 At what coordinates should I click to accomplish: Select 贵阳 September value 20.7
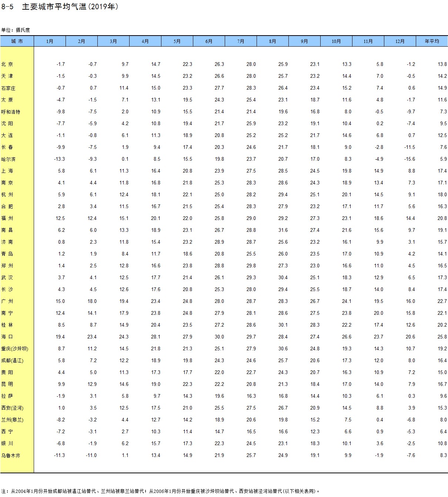pos(315,372)
